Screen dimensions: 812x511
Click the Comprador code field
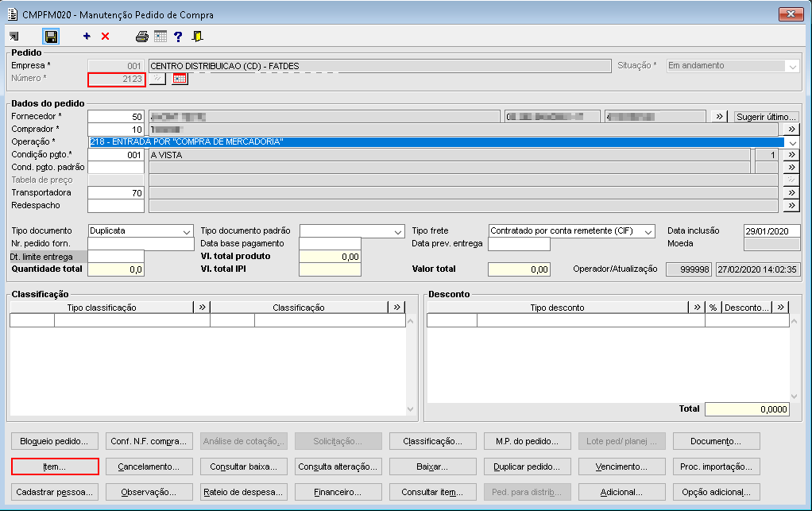tap(116, 129)
